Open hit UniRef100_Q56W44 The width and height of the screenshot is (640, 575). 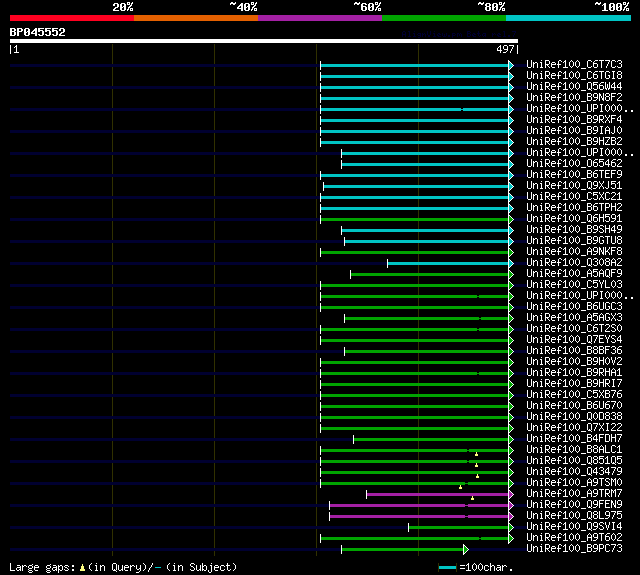[x=574, y=87]
